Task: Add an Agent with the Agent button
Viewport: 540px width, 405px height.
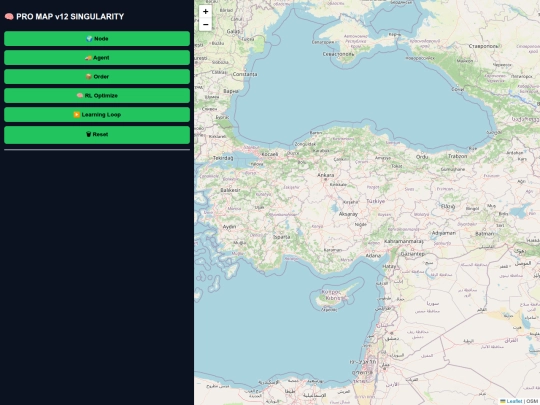Action: pos(97,58)
